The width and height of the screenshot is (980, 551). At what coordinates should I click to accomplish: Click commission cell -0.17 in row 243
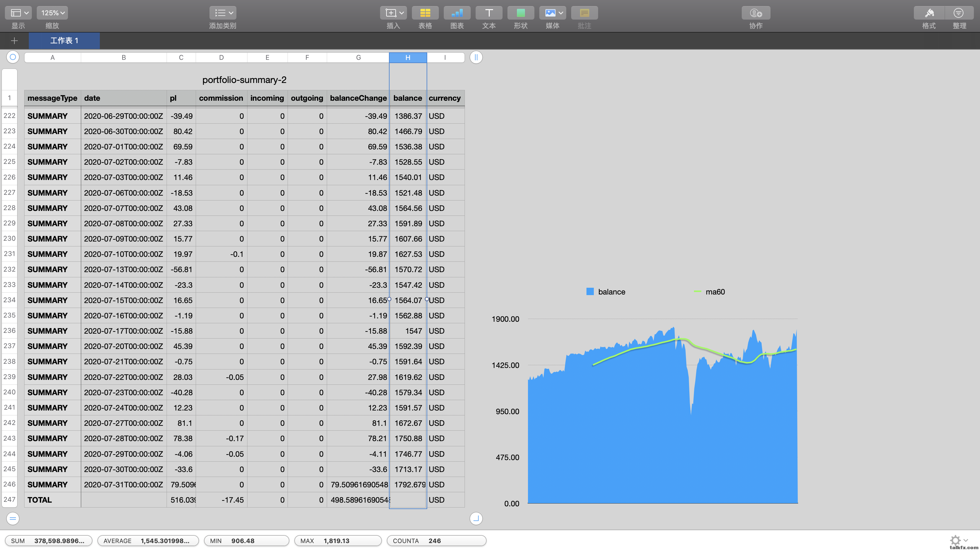tap(221, 438)
